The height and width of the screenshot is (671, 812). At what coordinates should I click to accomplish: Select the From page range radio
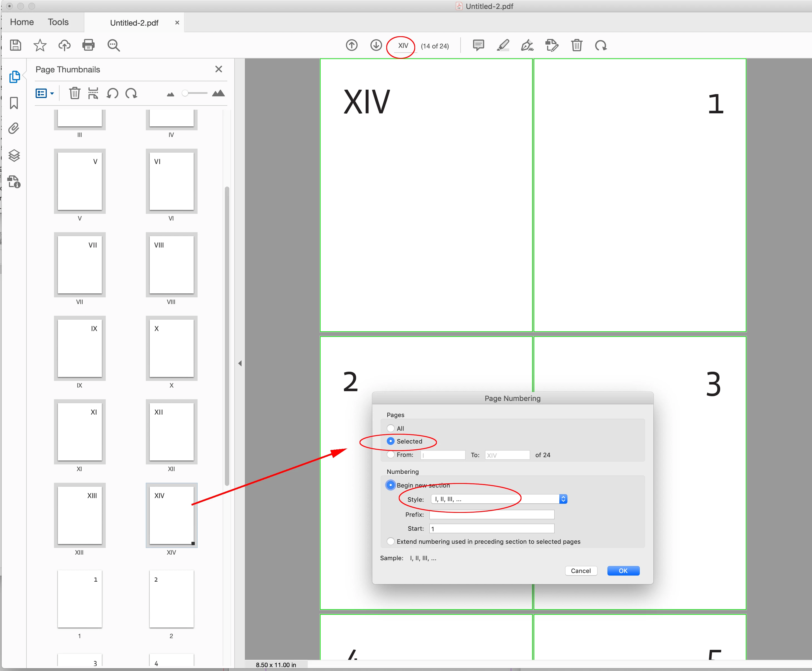click(390, 455)
